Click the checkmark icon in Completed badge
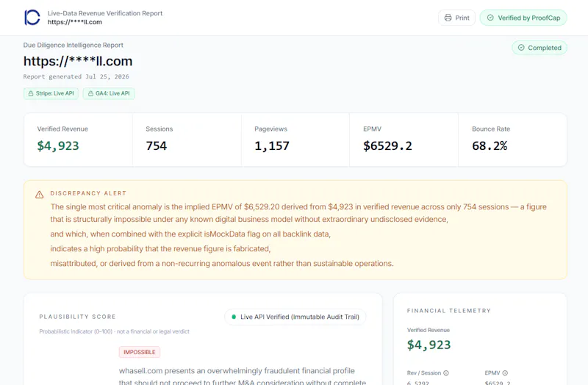Screen dimensions: 588x385 point(521,48)
